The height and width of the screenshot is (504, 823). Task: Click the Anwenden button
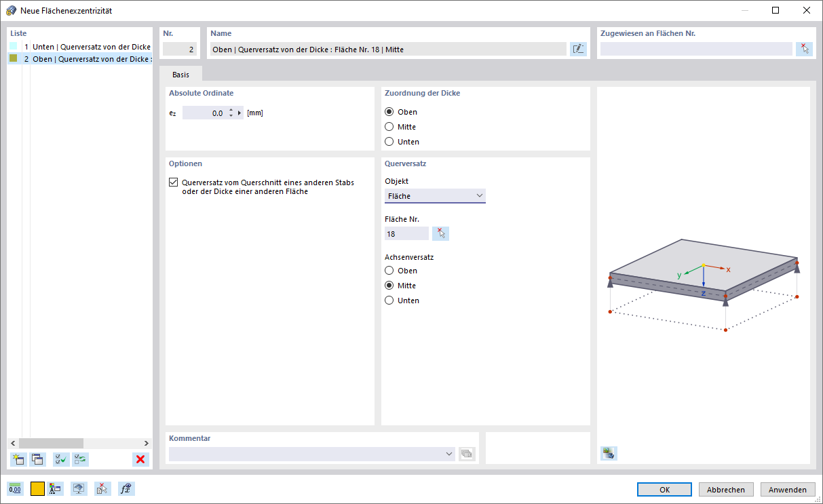point(788,489)
